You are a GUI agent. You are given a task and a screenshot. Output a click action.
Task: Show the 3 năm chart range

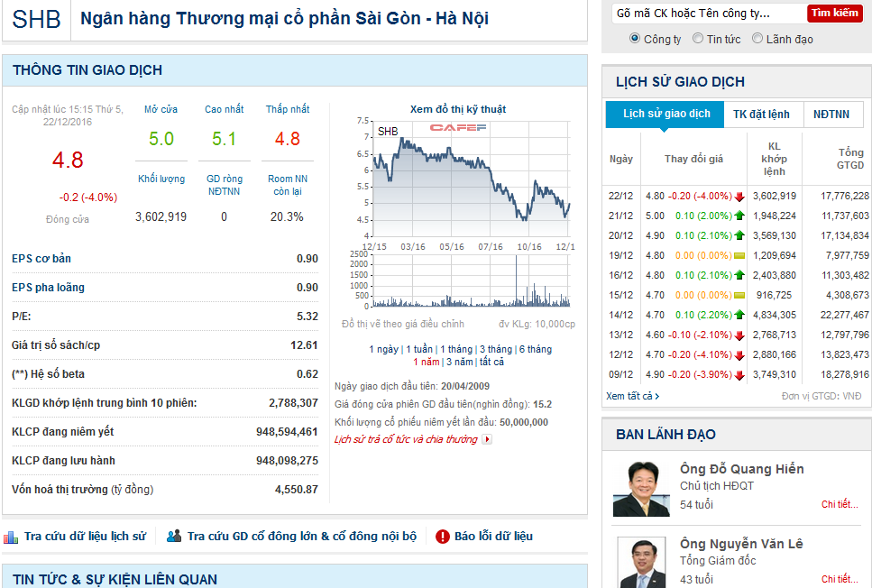(459, 363)
